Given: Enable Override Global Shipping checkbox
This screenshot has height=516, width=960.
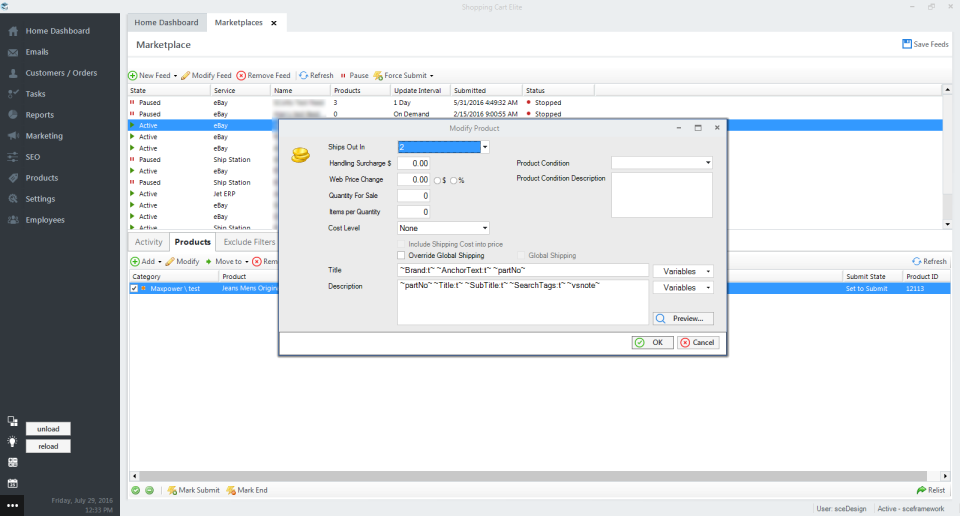Looking at the screenshot, I should coord(402,256).
